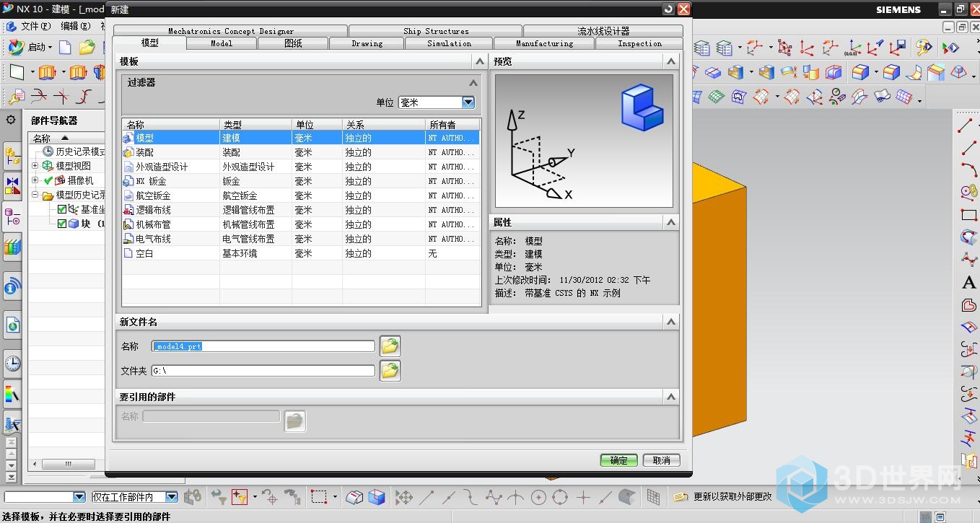Click the rectangle selection icon in bottom toolbar

[x=319, y=496]
